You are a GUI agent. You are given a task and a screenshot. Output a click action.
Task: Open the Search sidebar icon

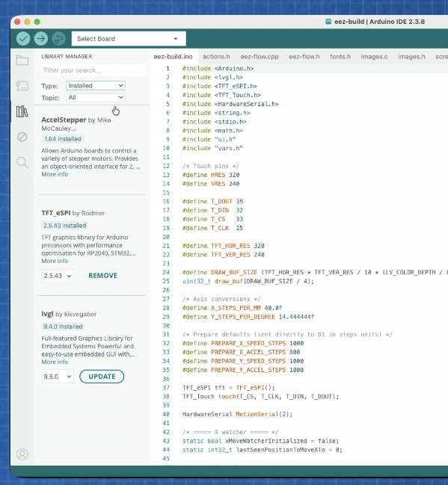pyautogui.click(x=22, y=162)
